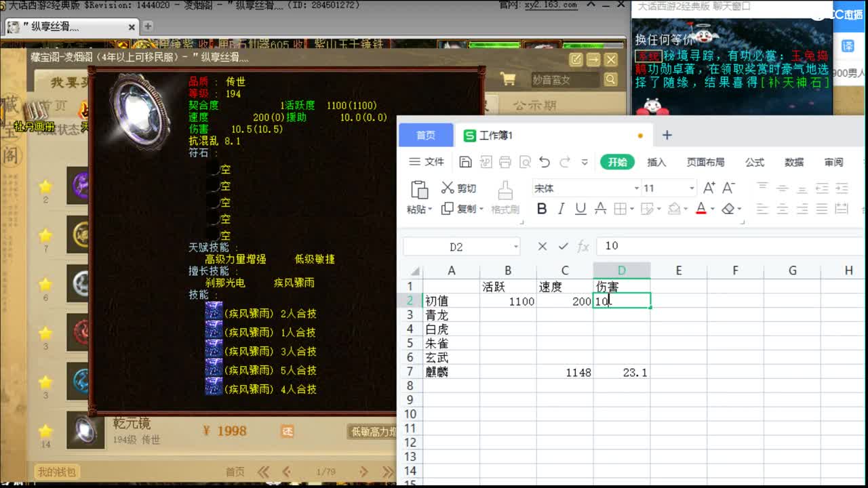Click the paste clipboard icon

tap(420, 189)
